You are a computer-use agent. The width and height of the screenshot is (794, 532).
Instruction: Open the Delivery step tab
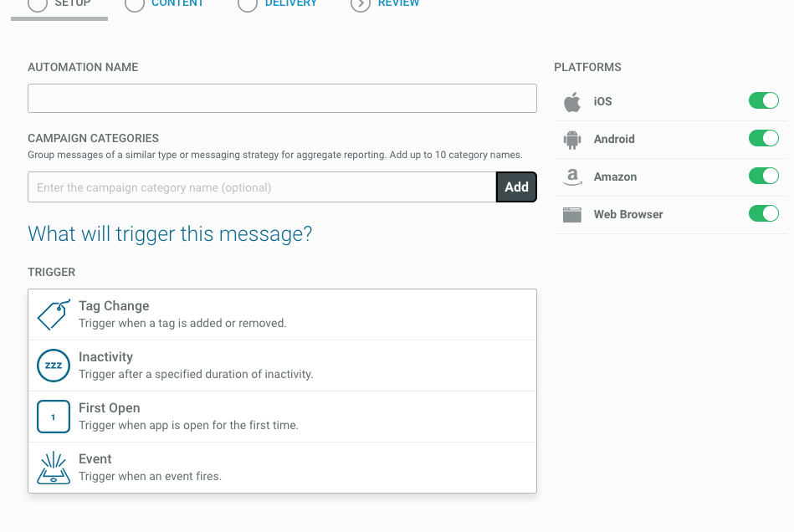pyautogui.click(x=290, y=4)
